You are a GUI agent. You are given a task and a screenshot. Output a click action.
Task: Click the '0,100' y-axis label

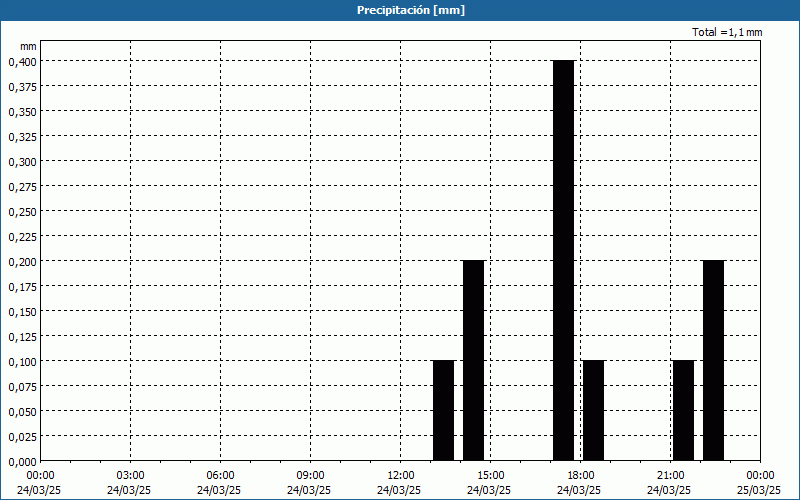point(22,361)
